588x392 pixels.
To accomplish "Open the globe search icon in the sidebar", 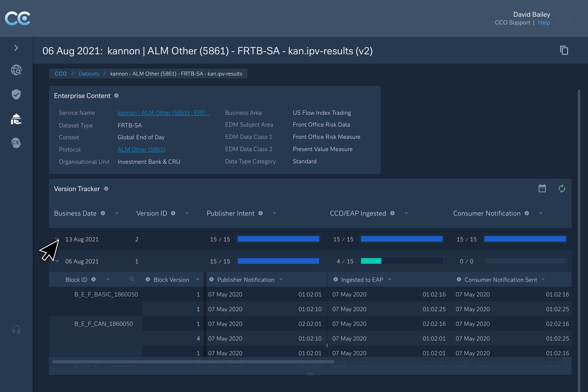I will pos(16,70).
